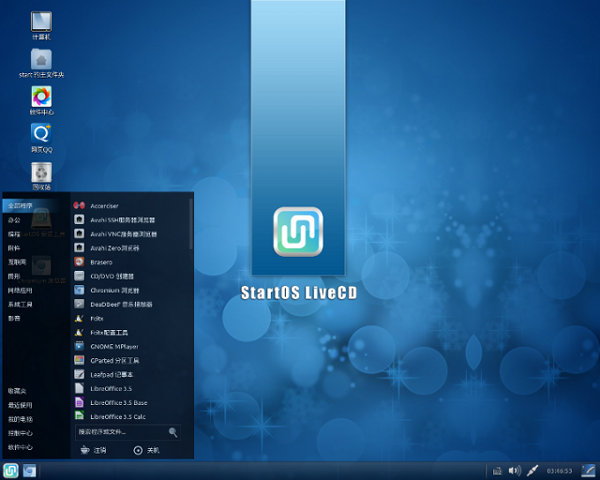Open the network connection tray icon
600x480 pixels.
pyautogui.click(x=533, y=470)
